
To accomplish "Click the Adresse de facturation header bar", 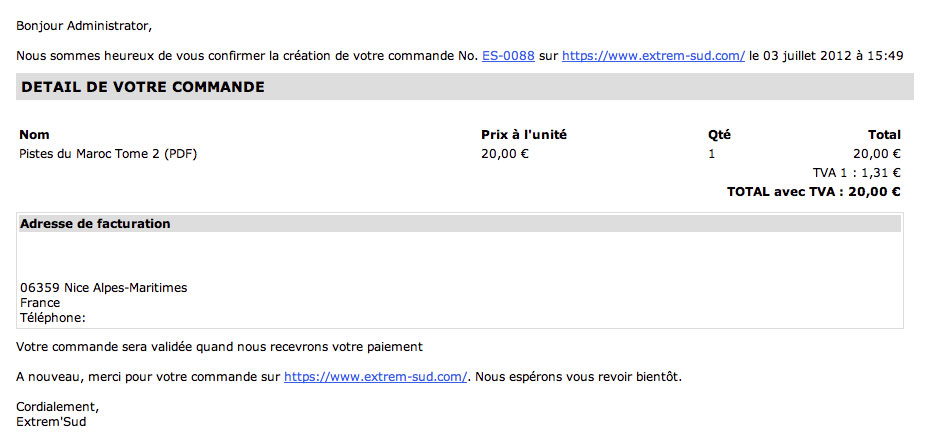I will (x=460, y=224).
